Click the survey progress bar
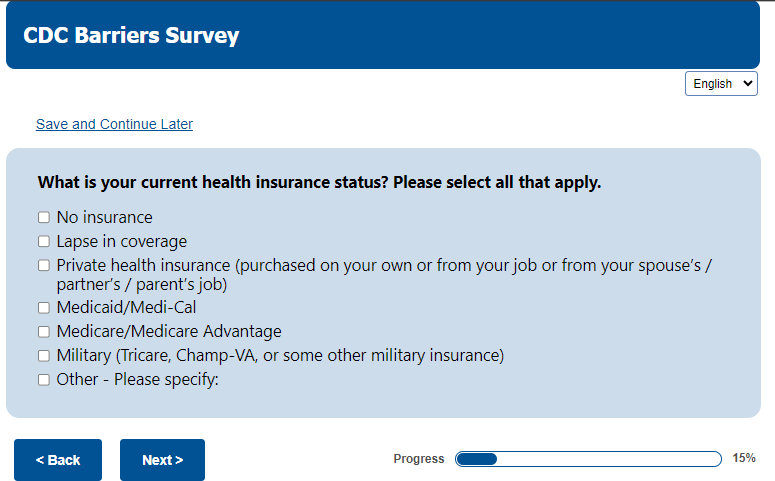Screen dimensions: 775x481 pos(588,459)
